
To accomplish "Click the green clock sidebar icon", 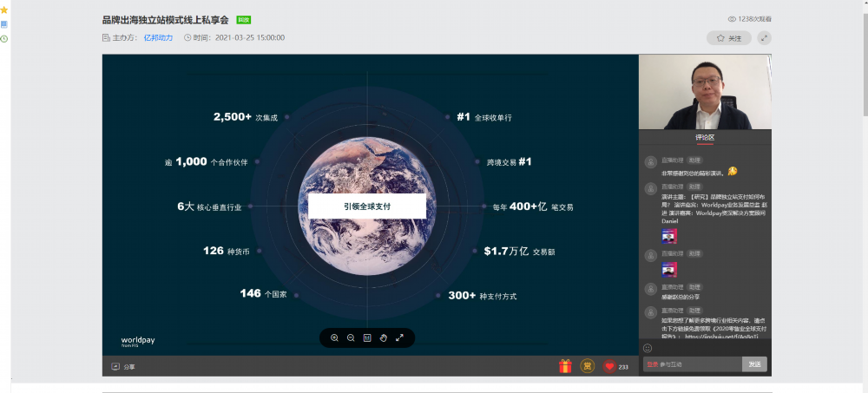I will [x=3, y=39].
